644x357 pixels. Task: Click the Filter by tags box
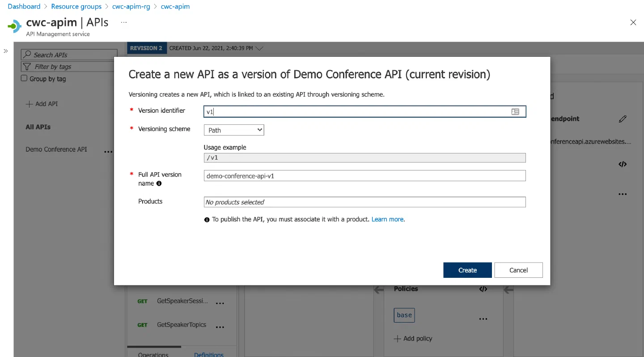[x=69, y=66]
